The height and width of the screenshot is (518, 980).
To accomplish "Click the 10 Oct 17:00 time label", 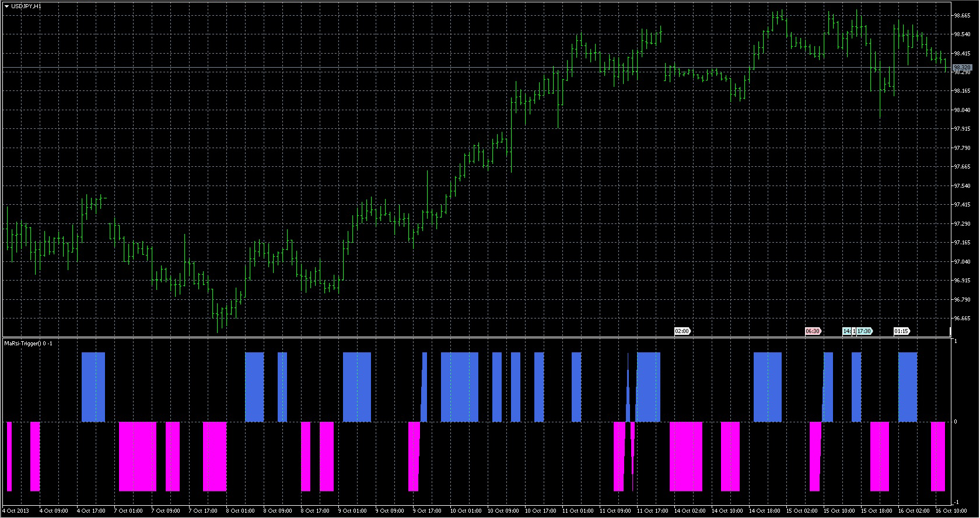I will (540, 511).
